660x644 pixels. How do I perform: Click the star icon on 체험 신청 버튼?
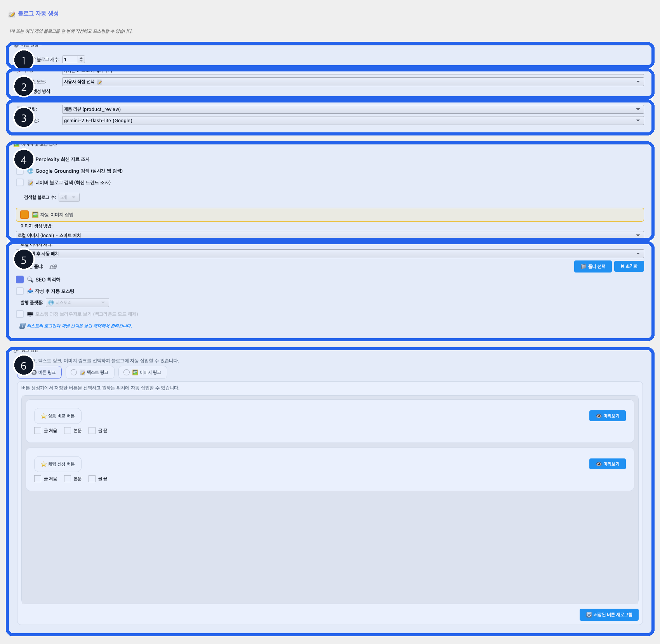[43, 464]
